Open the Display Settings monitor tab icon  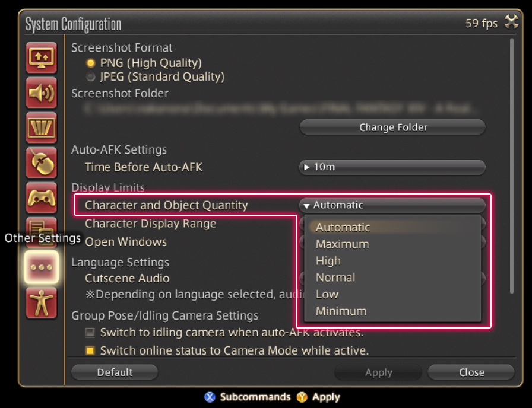coord(41,58)
